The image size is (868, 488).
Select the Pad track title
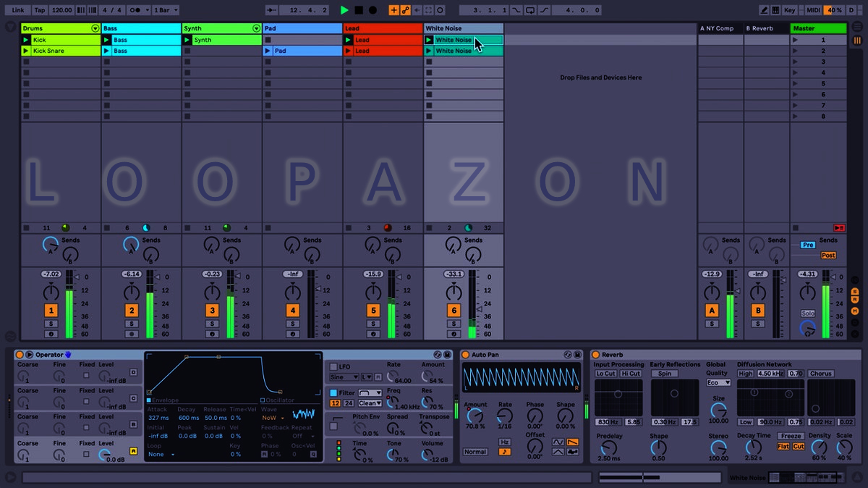click(x=302, y=28)
